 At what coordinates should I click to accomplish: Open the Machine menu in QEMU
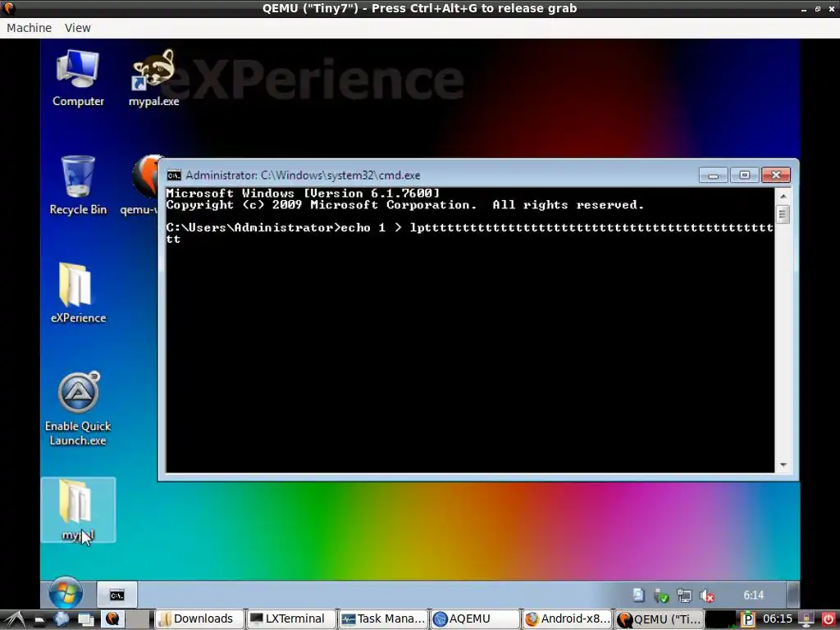pos(29,28)
